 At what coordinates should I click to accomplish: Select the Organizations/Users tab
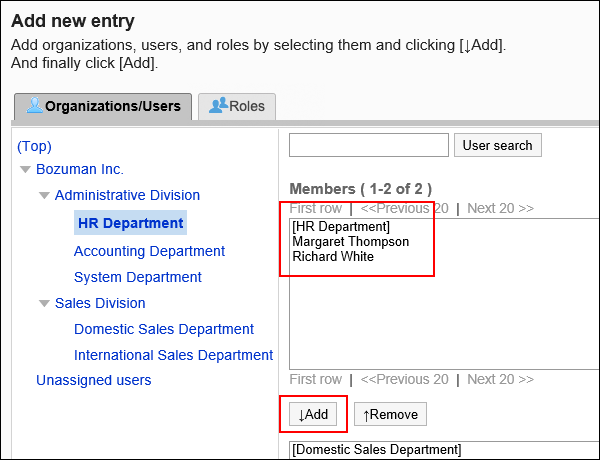click(103, 106)
